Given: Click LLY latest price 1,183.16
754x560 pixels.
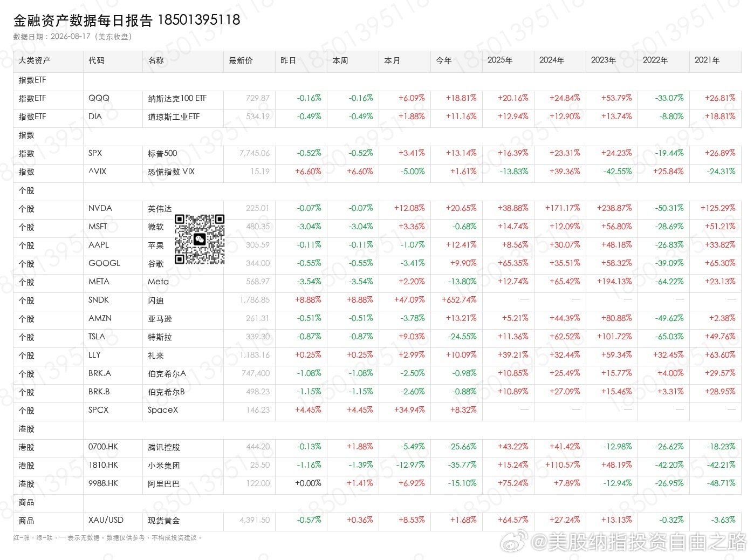Looking at the screenshot, I should point(255,355).
